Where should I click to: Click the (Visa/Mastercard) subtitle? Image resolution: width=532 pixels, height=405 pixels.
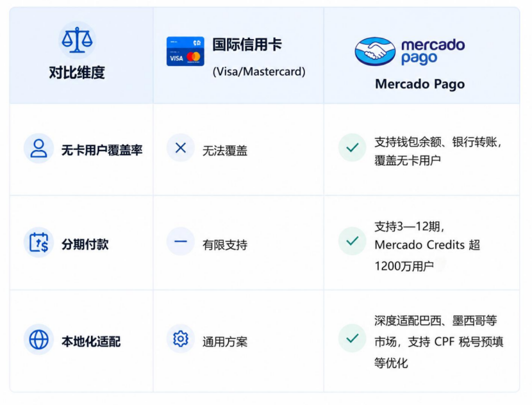[259, 72]
